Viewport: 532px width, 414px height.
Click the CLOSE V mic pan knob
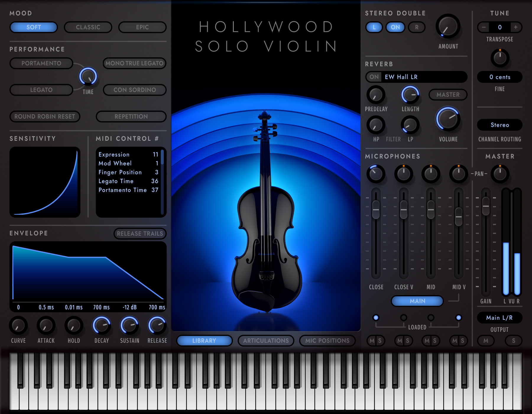tap(404, 174)
